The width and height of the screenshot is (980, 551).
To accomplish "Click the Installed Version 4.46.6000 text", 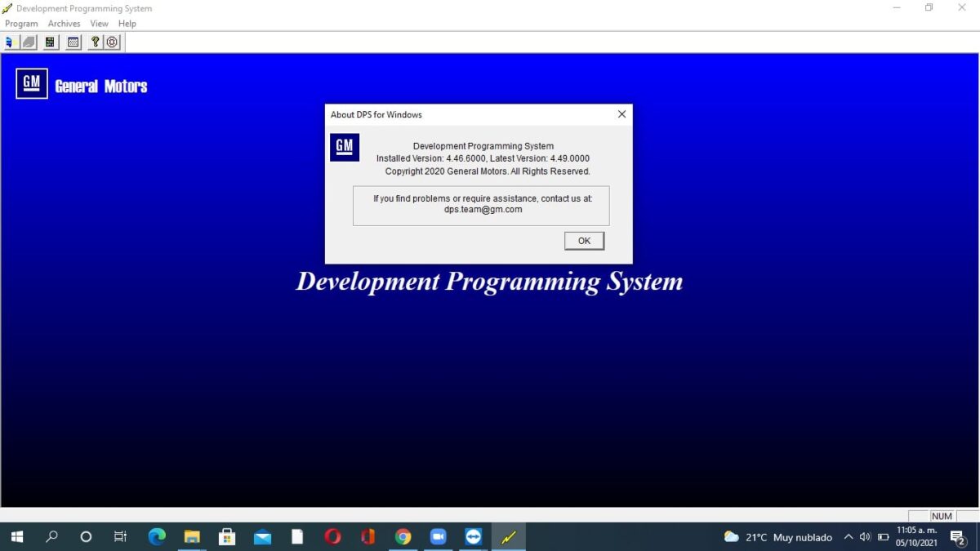I will coord(431,158).
